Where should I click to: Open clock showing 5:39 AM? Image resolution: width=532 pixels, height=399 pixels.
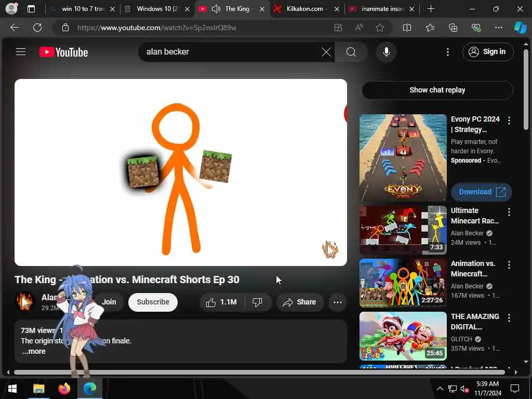click(487, 389)
